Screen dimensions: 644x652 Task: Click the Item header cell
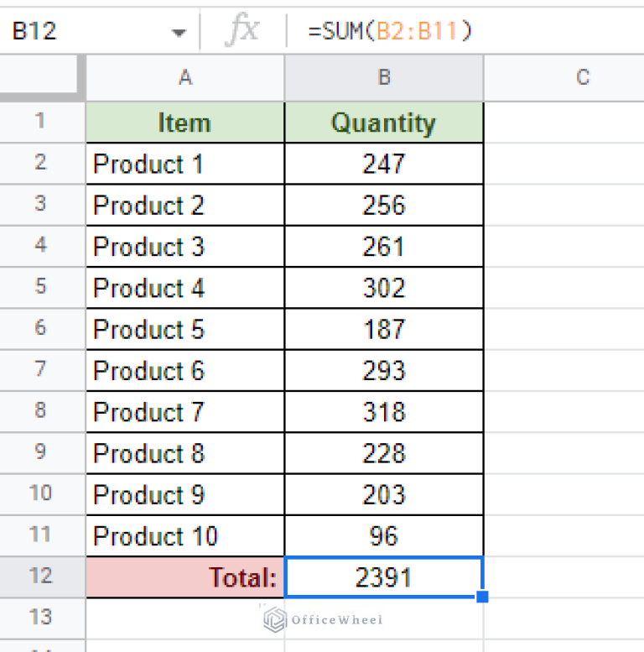pos(184,123)
